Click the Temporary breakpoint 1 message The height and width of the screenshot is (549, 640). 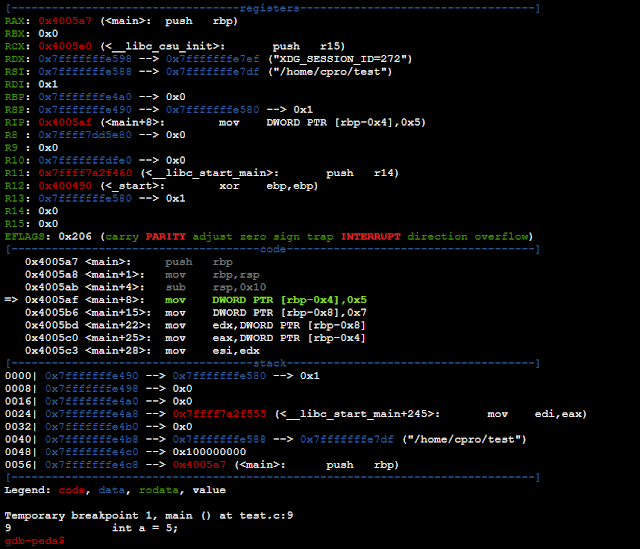[149, 516]
